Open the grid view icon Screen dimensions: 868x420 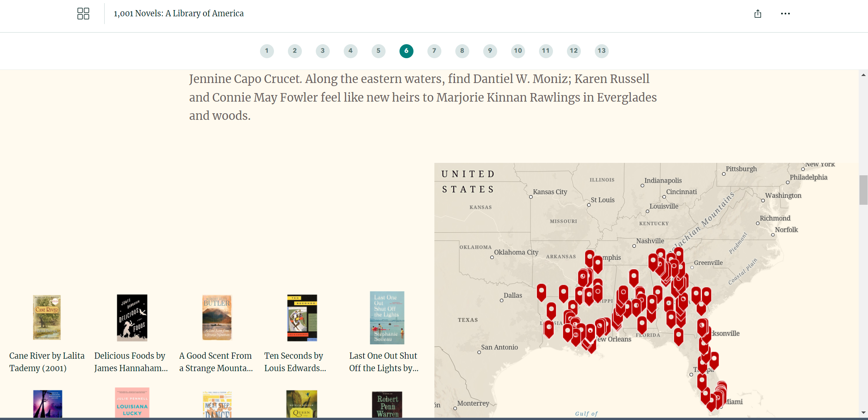tap(83, 14)
